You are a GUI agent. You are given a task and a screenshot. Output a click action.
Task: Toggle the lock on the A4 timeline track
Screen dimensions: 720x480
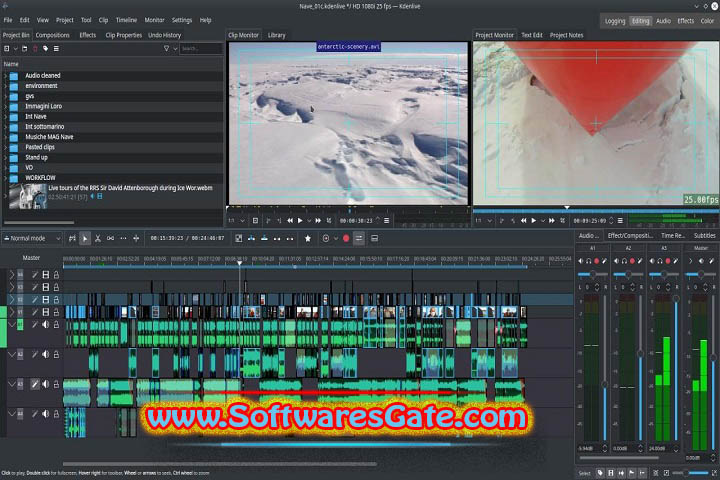[56, 414]
